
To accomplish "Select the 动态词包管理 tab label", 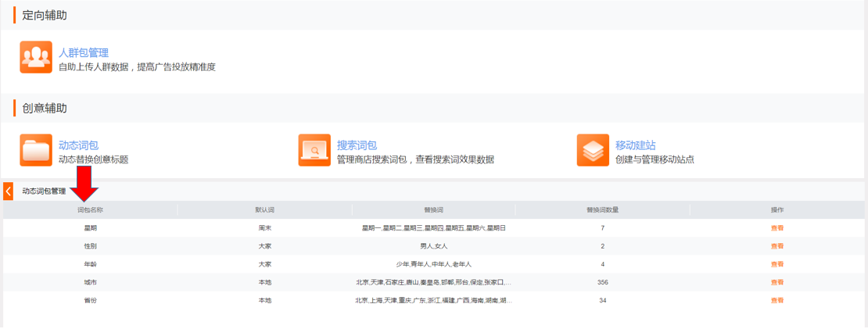I will pyautogui.click(x=43, y=191).
